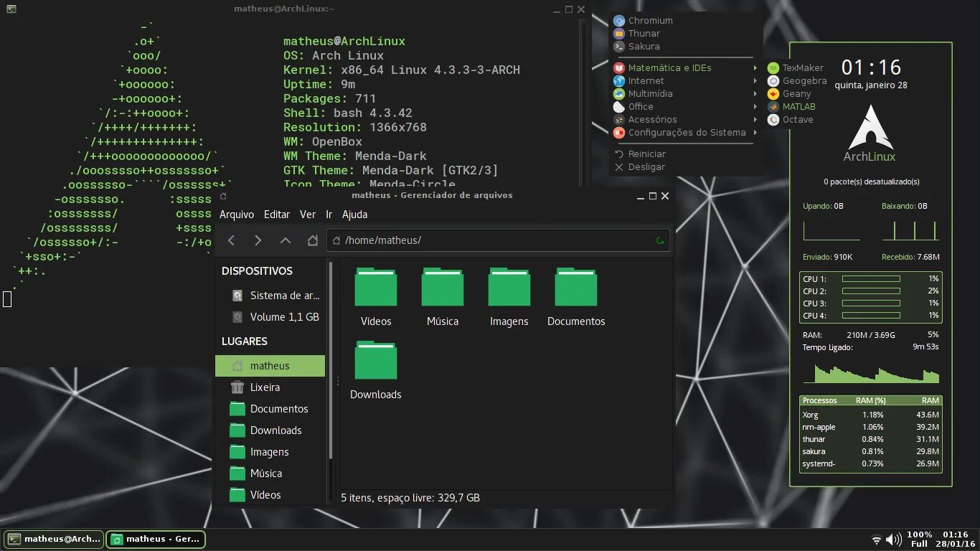The image size is (980, 551).
Task: Expand the Acessórios submenu
Action: point(685,120)
